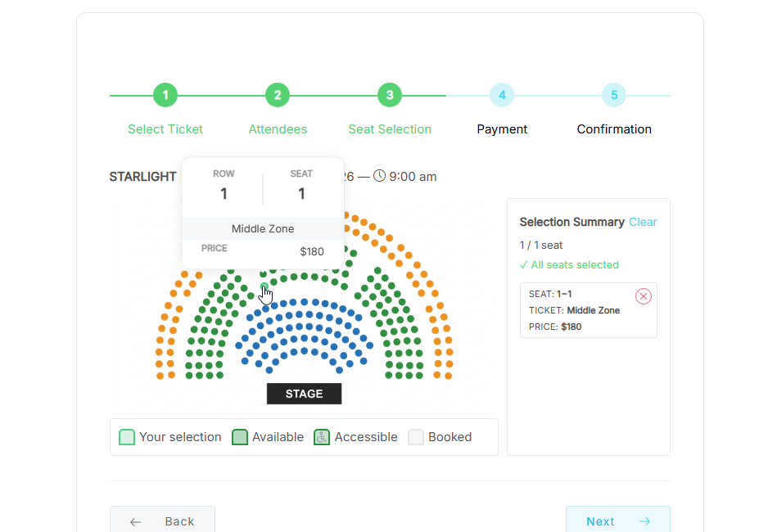Select step 1 circle for Select Ticket
This screenshot has height=532, width=777.
click(165, 95)
